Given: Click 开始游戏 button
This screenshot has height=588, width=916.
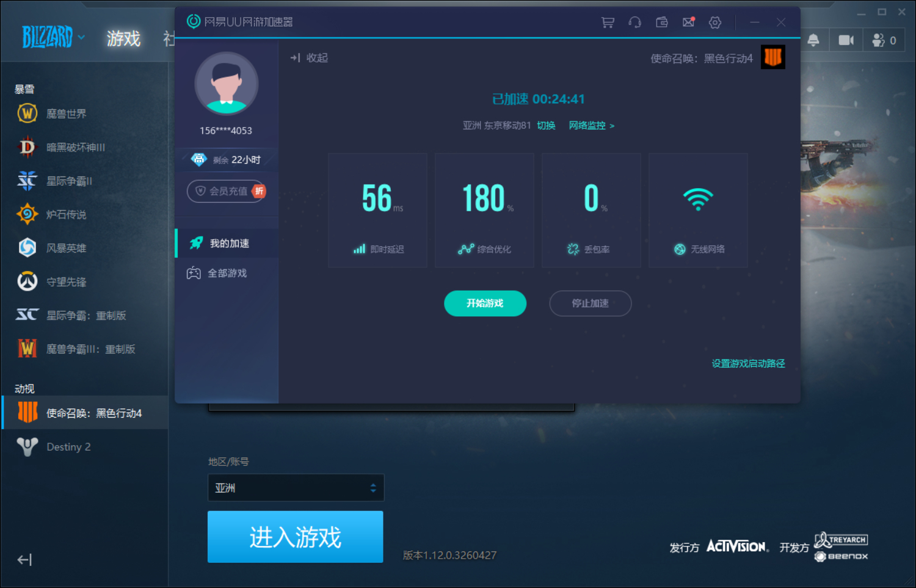Looking at the screenshot, I should point(485,303).
